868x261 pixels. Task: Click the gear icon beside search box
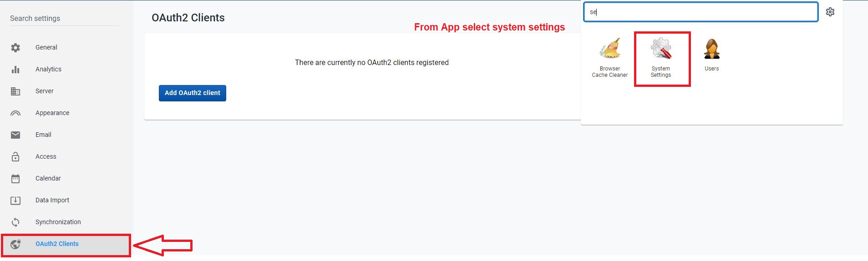(x=830, y=12)
